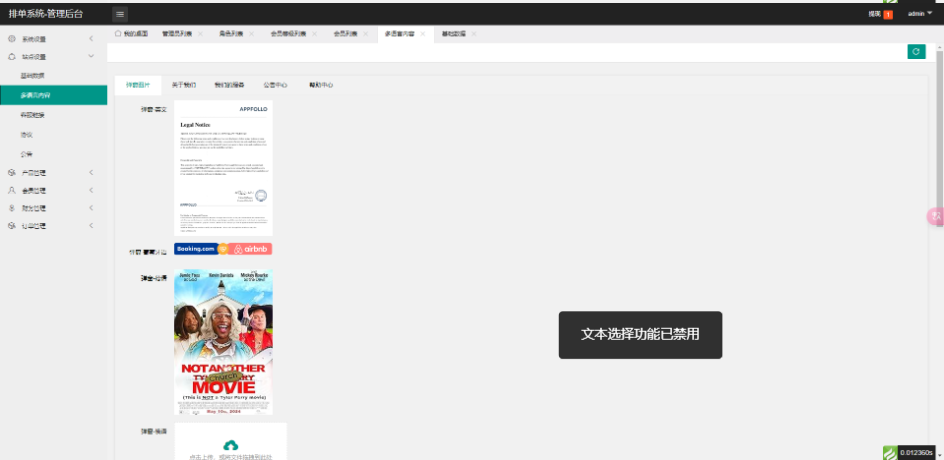This screenshot has height=460, width=944.
Task: Expand the 产品管理 sidebar menu
Action: [x=91, y=173]
